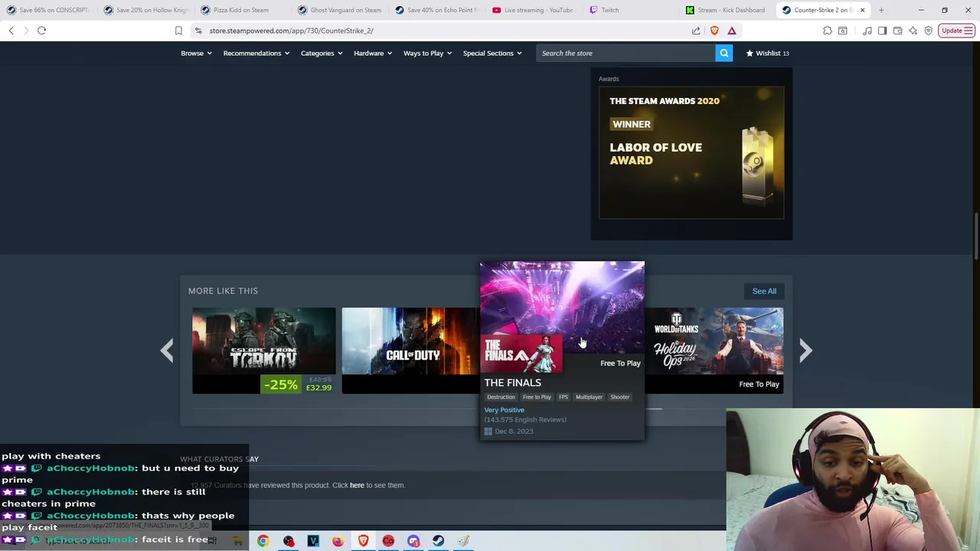Open Firefox from the taskbar
Viewport: 980px width, 551px height.
tap(338, 541)
